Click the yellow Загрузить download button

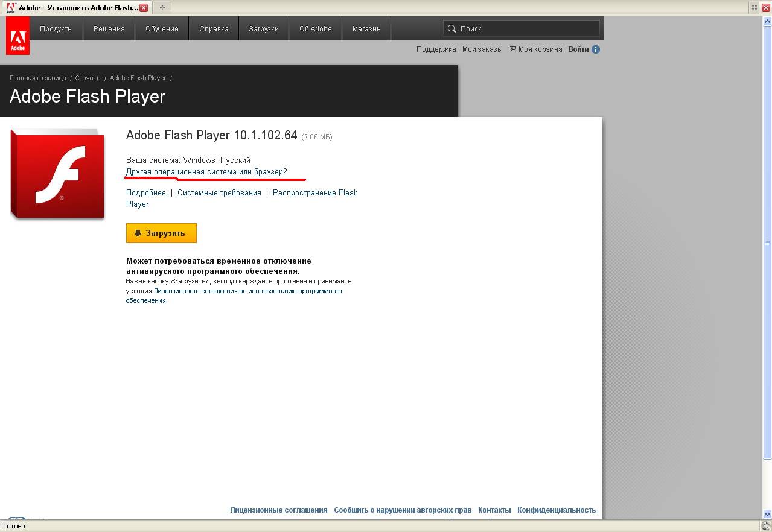[x=161, y=233]
